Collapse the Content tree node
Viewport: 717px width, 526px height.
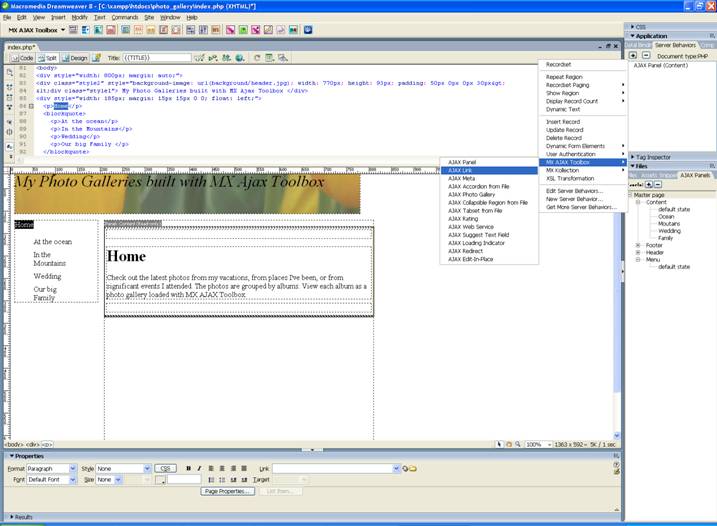[x=638, y=202]
